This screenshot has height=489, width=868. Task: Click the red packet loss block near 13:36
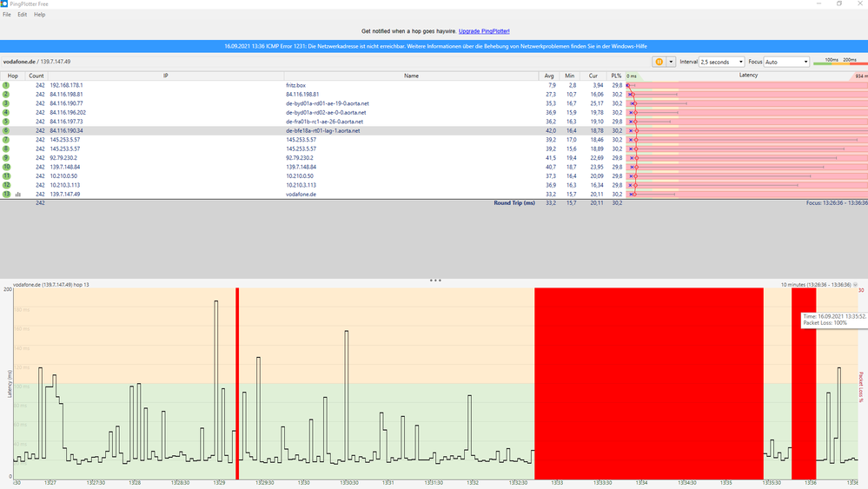pos(804,383)
